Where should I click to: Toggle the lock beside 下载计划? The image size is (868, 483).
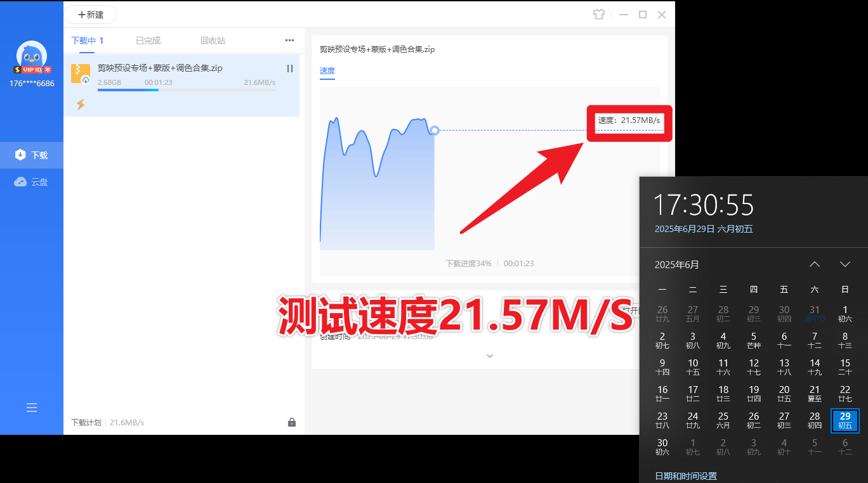tap(292, 422)
